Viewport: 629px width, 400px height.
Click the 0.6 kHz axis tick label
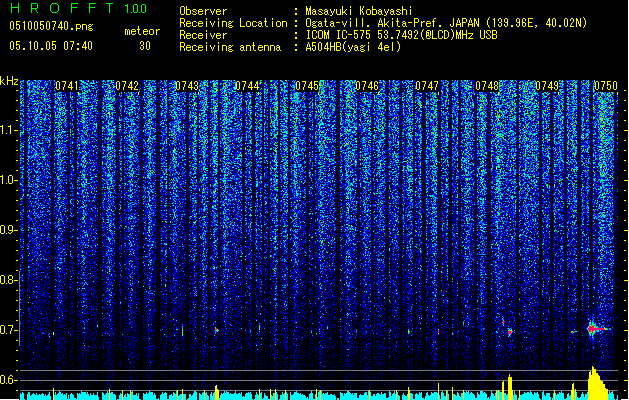coord(8,380)
